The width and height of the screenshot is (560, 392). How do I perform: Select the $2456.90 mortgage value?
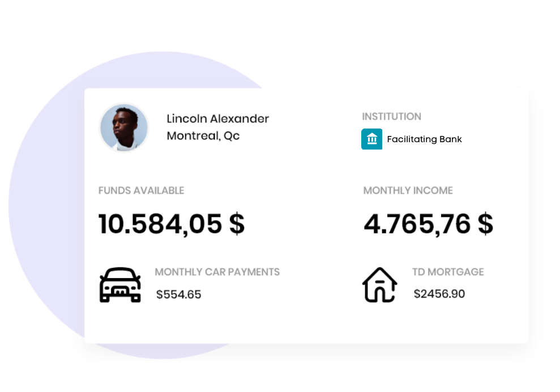(x=439, y=294)
